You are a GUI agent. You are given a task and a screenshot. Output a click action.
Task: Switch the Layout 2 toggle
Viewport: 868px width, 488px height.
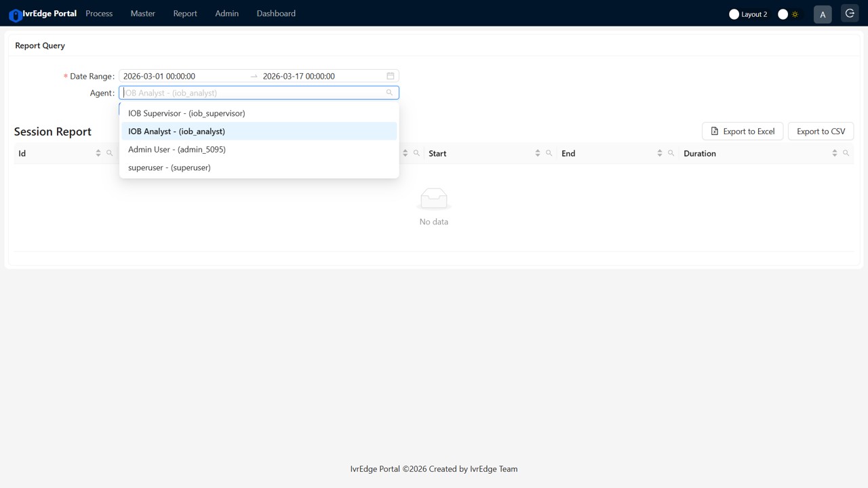coord(735,14)
